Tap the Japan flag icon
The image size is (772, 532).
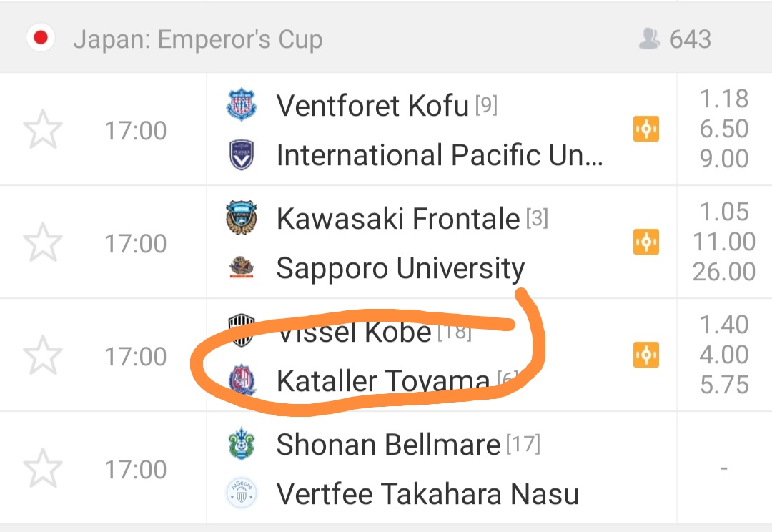click(x=41, y=39)
